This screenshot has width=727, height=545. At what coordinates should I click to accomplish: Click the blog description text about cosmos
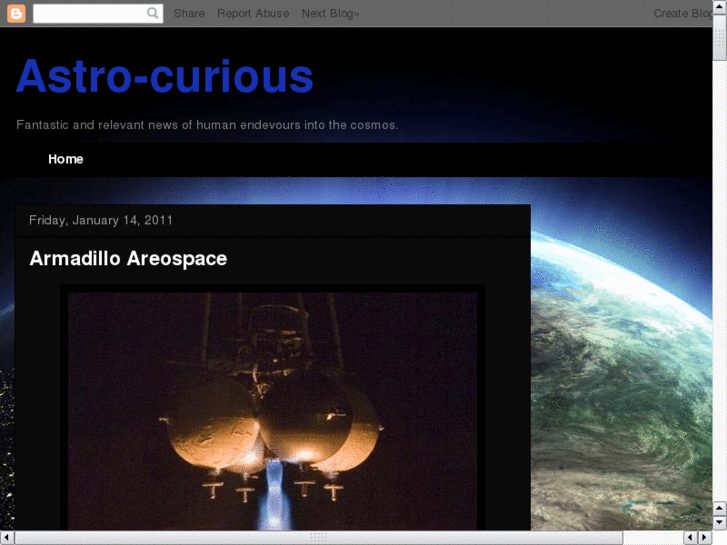point(207,125)
